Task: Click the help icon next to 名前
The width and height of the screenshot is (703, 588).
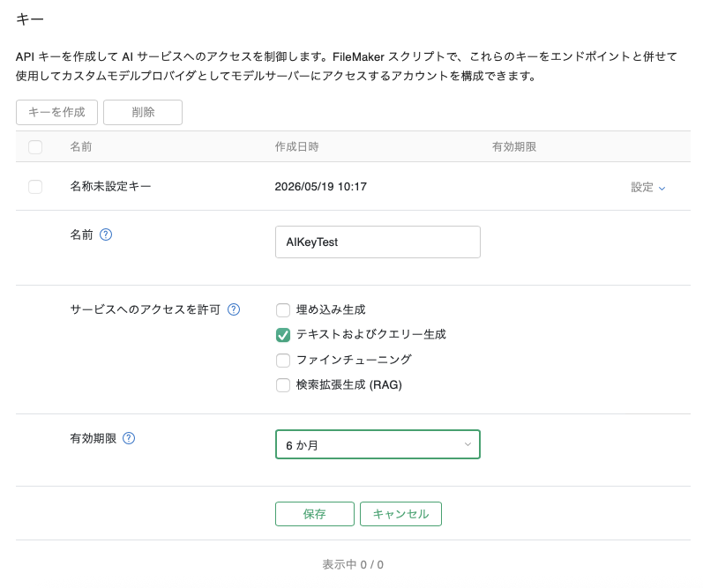Action: click(x=106, y=234)
